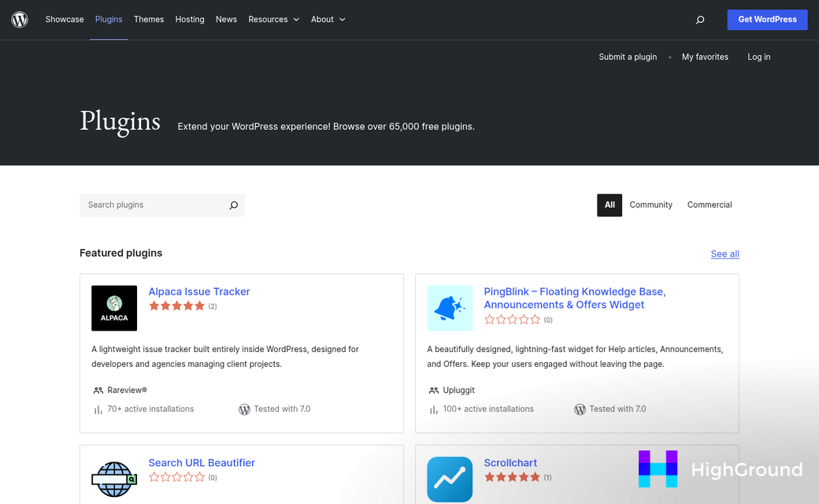Click the bar chart icon by 100+ installations
Image resolution: width=819 pixels, height=504 pixels.
click(434, 410)
